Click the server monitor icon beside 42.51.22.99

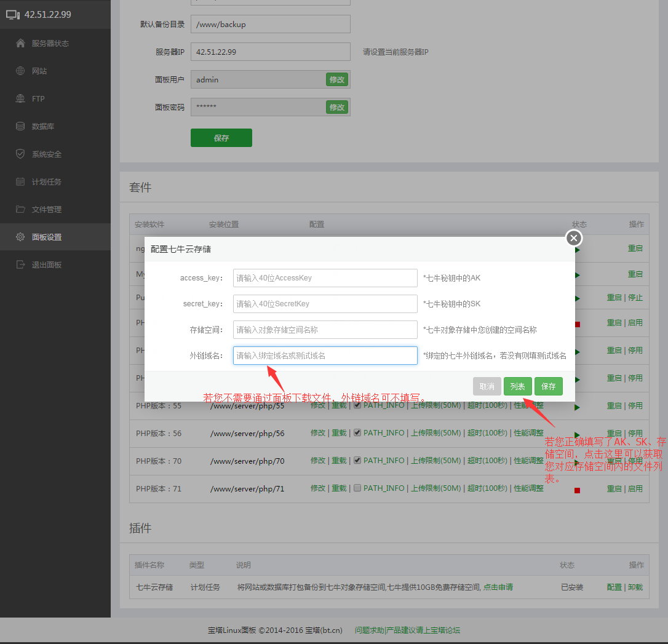(x=13, y=15)
